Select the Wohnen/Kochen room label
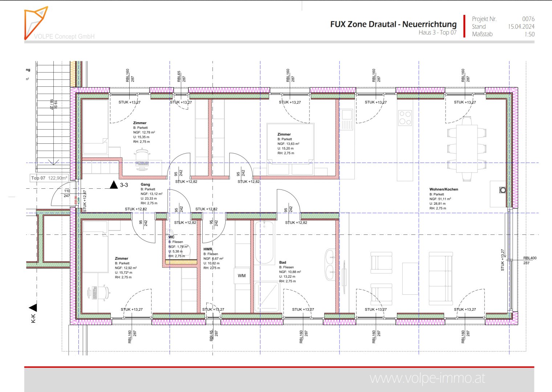The height and width of the screenshot is (392, 552). pyautogui.click(x=443, y=189)
